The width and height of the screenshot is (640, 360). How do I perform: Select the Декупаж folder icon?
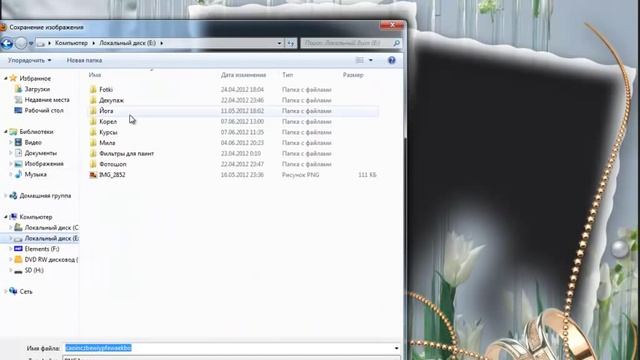point(93,100)
